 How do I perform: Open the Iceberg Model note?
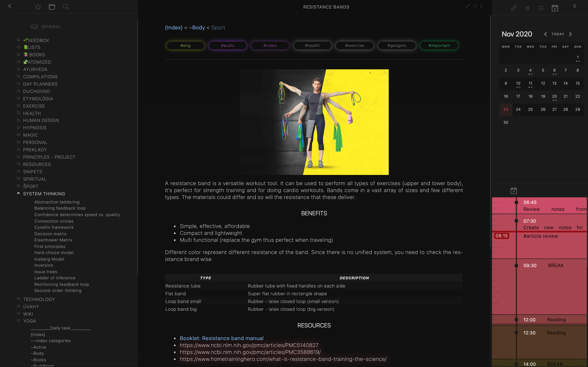[x=49, y=259]
